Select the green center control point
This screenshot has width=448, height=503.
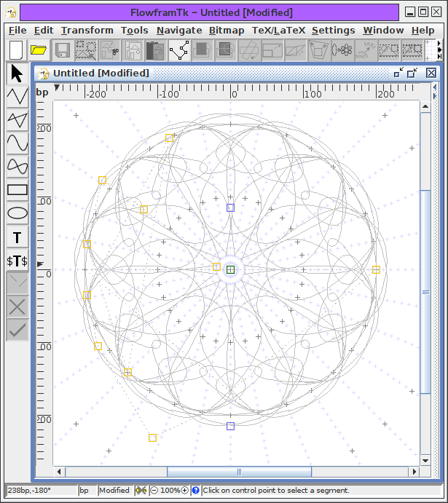(230, 269)
